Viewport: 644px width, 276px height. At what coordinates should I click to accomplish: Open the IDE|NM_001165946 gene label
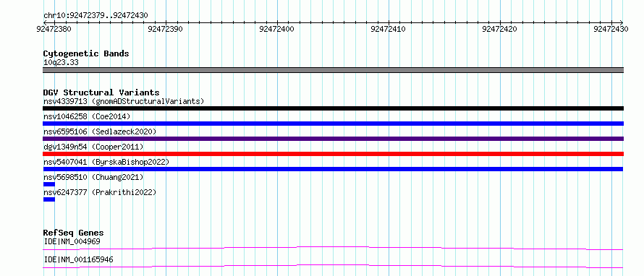78,259
